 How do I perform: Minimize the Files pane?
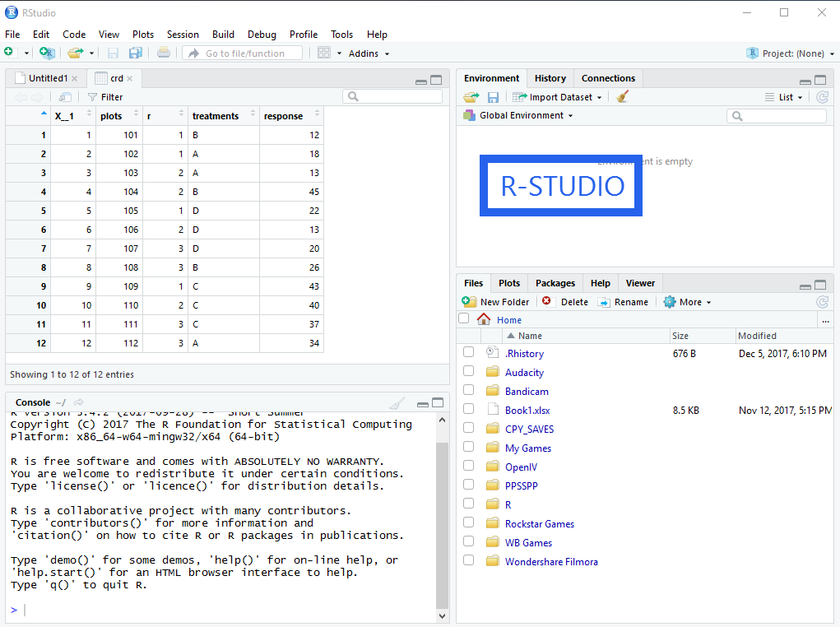point(805,286)
